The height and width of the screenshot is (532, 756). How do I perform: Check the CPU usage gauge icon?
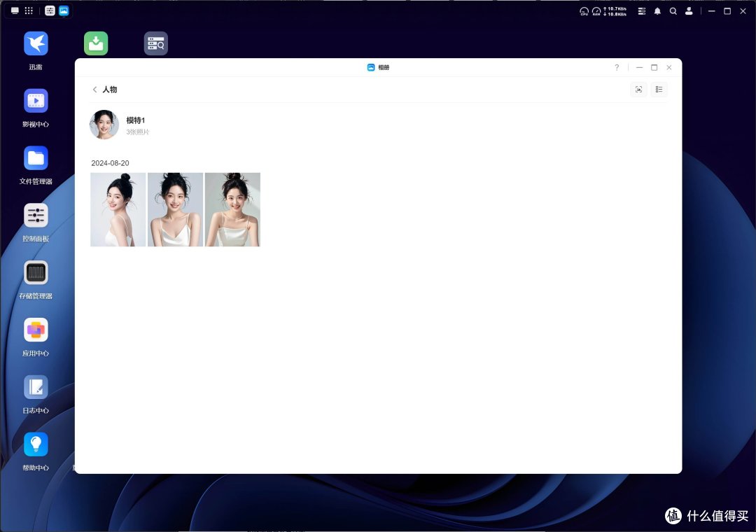pyautogui.click(x=584, y=11)
